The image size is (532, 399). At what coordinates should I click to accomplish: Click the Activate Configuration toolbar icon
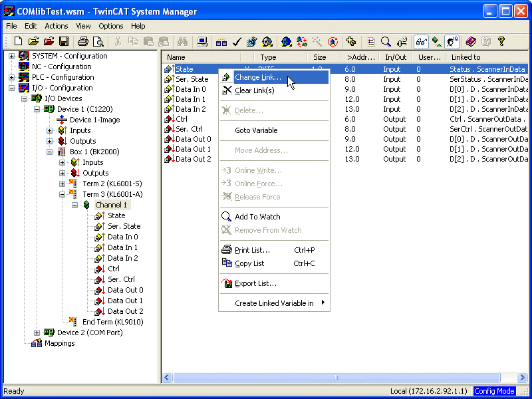[252, 42]
